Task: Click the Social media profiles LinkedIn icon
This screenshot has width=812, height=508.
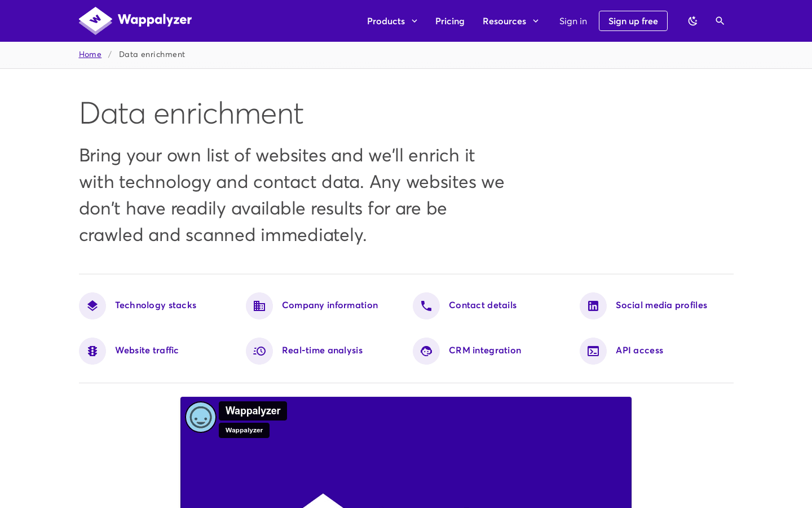Action: point(593,305)
